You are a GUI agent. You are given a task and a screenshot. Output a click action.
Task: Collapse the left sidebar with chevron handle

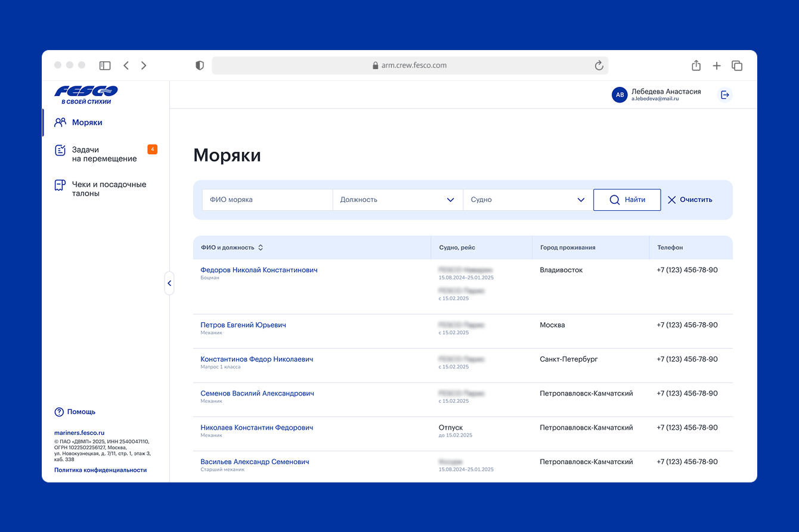169,284
